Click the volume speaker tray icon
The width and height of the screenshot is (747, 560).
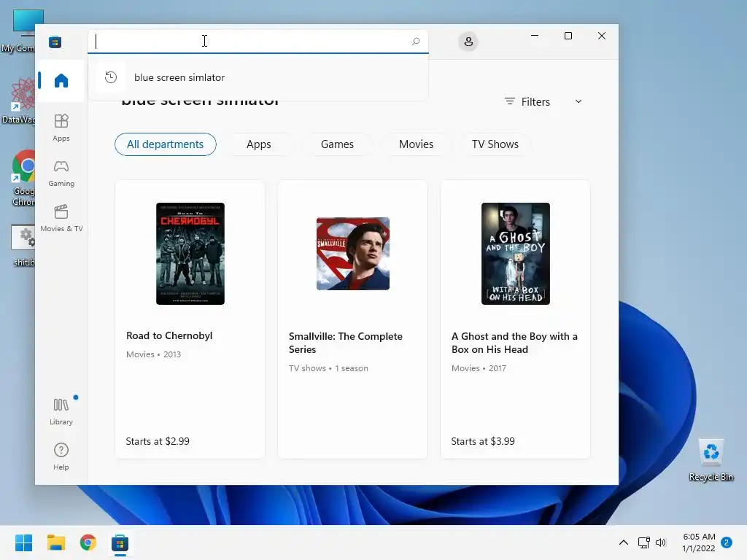(660, 542)
